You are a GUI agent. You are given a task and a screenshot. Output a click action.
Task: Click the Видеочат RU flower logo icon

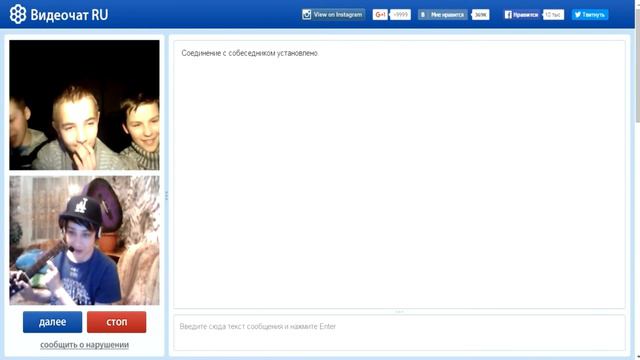[18, 15]
